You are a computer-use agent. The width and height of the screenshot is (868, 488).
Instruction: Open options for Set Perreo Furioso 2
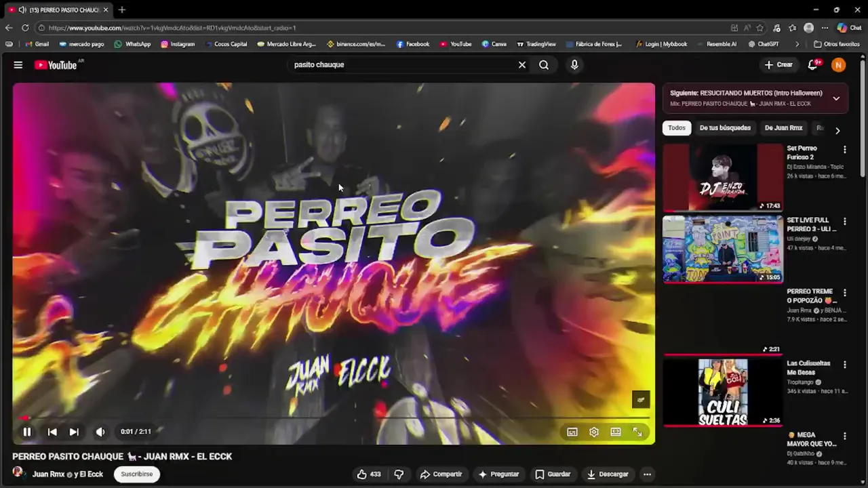coord(844,149)
